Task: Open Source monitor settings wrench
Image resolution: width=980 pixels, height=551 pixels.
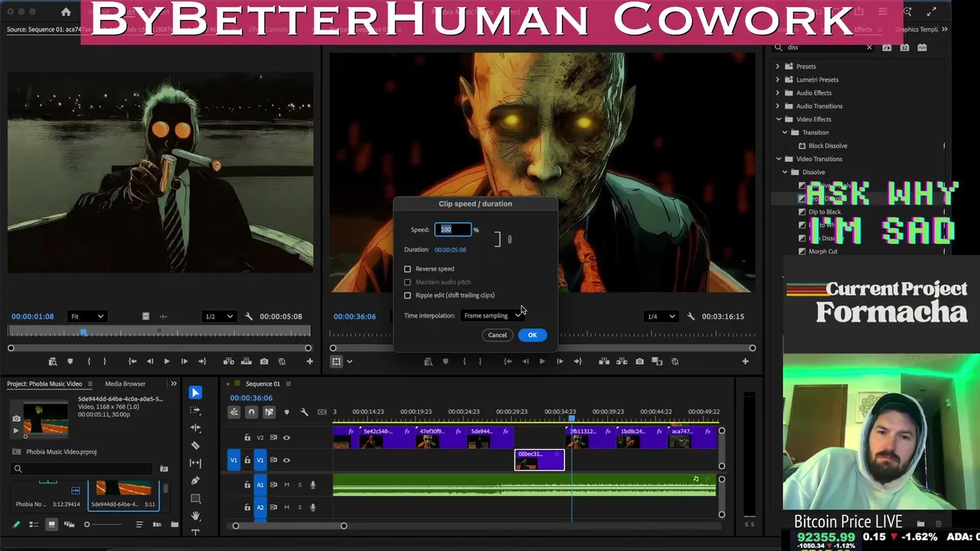Action: pos(249,316)
